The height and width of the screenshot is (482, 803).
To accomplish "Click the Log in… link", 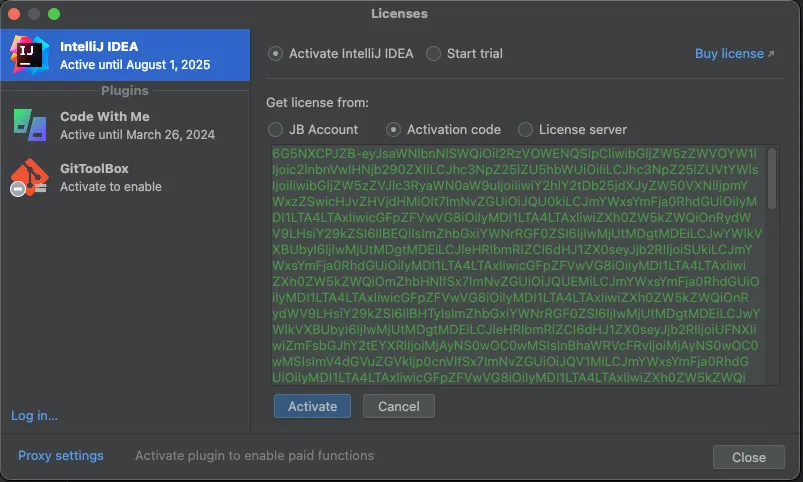I will coord(34,416).
